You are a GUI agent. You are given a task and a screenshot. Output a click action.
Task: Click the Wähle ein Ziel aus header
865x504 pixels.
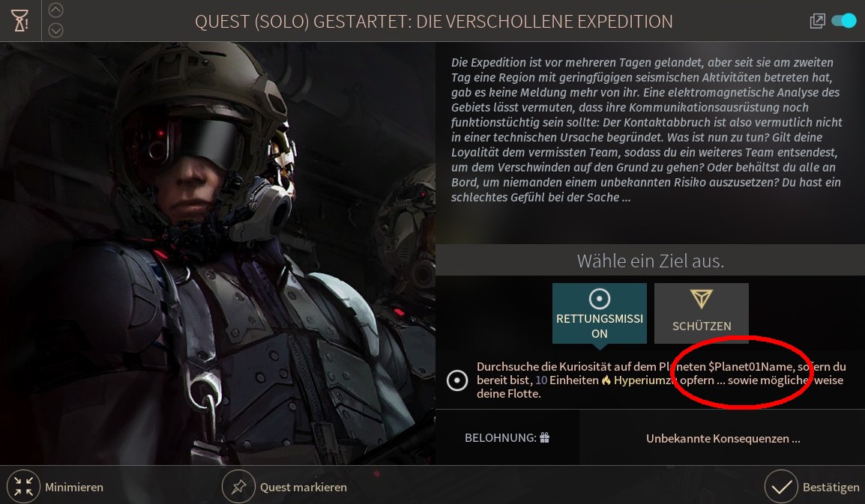point(651,261)
